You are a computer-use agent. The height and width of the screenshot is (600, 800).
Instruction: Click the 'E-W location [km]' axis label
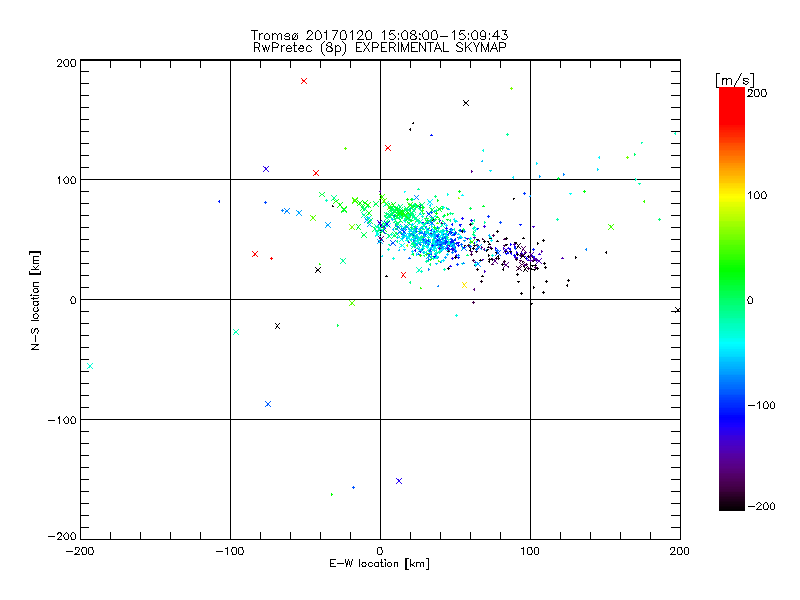coord(379,564)
